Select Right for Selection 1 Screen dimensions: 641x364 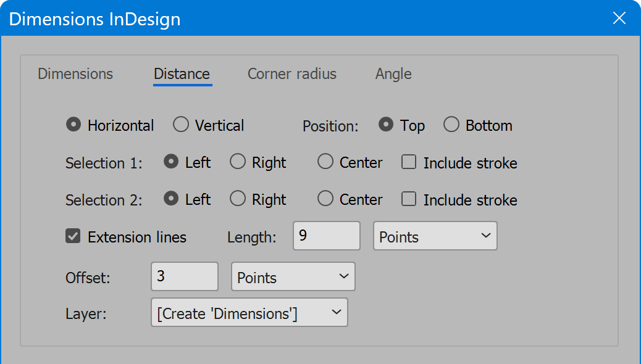(238, 162)
